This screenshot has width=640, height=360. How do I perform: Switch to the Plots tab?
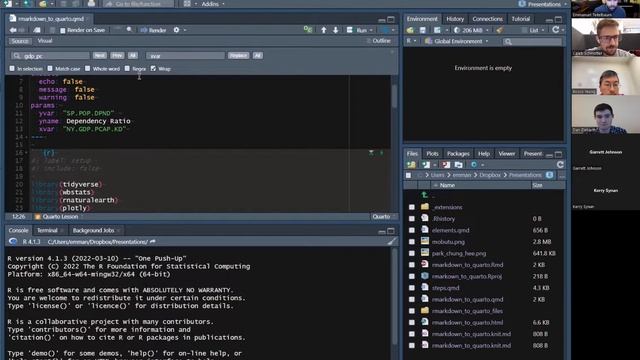click(x=432, y=153)
